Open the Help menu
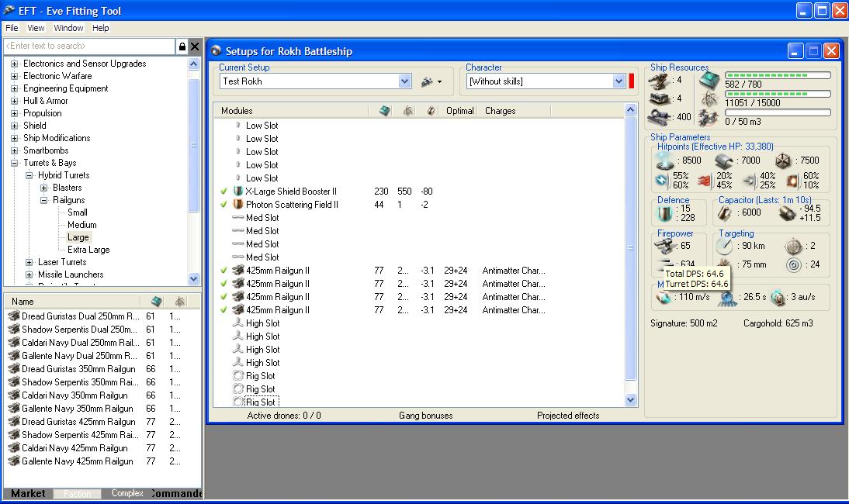This screenshot has height=504, width=849. point(100,28)
